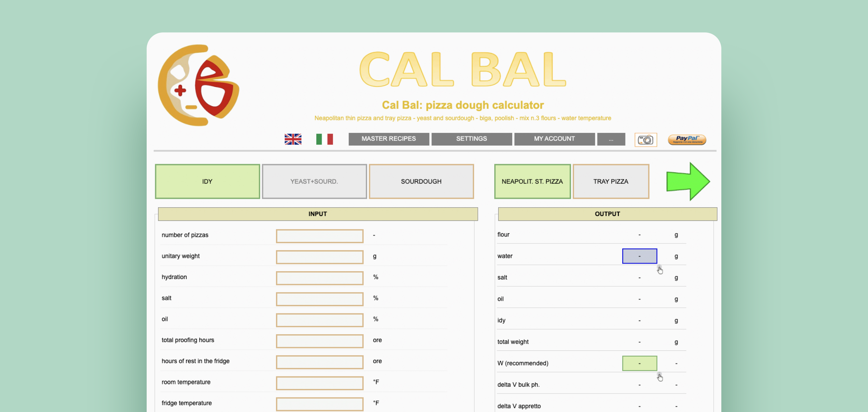Switch language using the Italian flag
The height and width of the screenshot is (412, 868).
coord(325,139)
